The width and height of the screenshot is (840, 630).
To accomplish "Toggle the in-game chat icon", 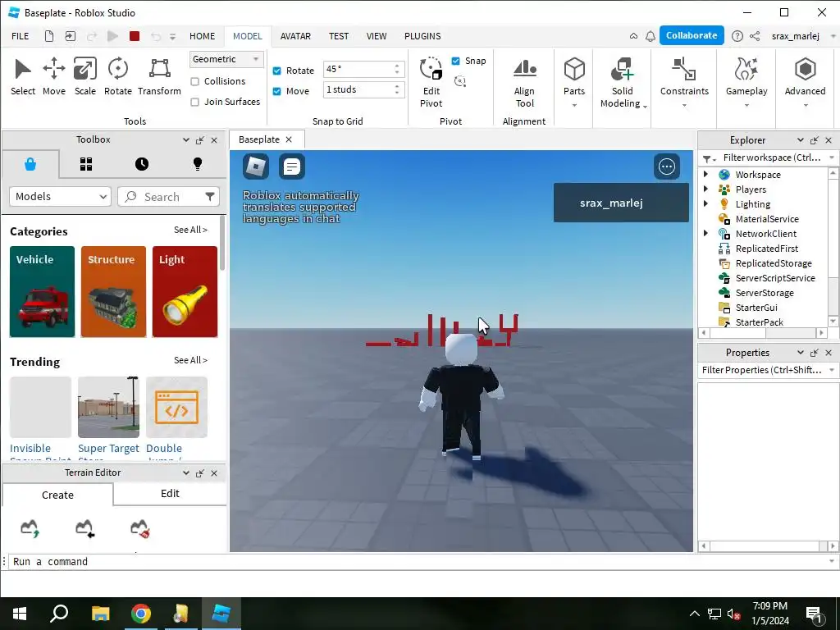I will [x=292, y=167].
